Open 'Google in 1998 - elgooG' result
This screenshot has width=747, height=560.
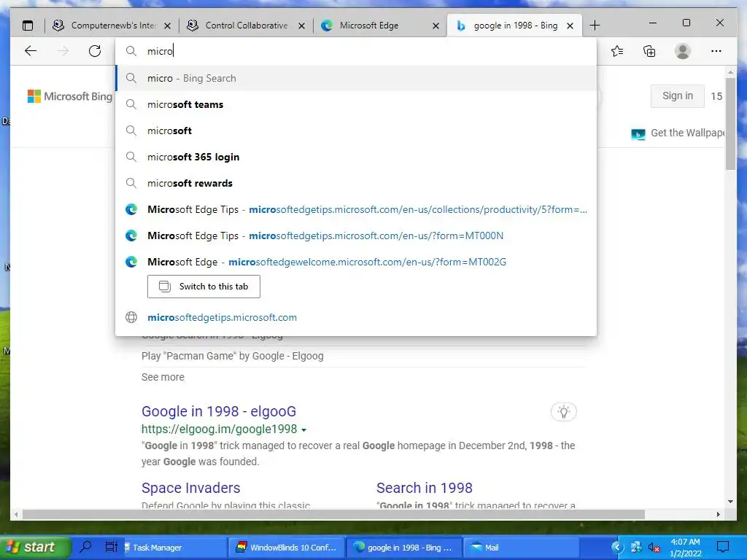[x=219, y=411]
